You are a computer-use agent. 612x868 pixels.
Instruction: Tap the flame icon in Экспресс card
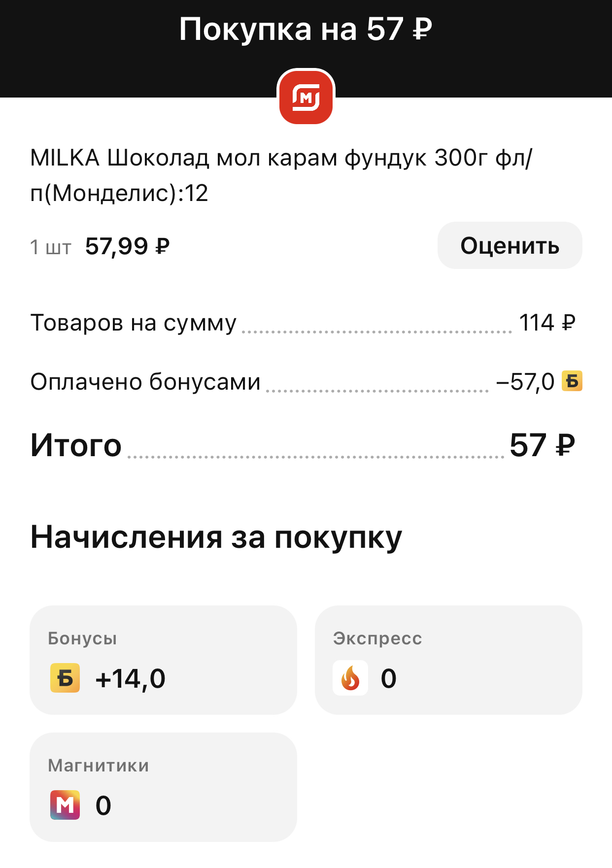tap(350, 678)
